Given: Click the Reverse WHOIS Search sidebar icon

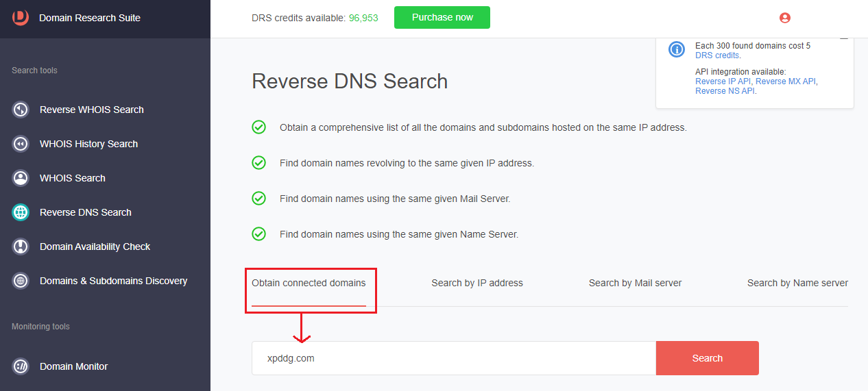Looking at the screenshot, I should [x=21, y=110].
